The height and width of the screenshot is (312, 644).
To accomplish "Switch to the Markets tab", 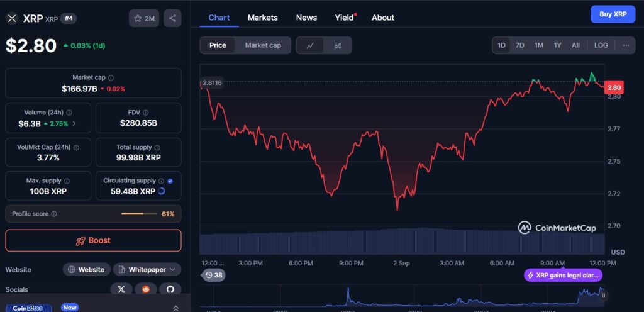I will (262, 18).
